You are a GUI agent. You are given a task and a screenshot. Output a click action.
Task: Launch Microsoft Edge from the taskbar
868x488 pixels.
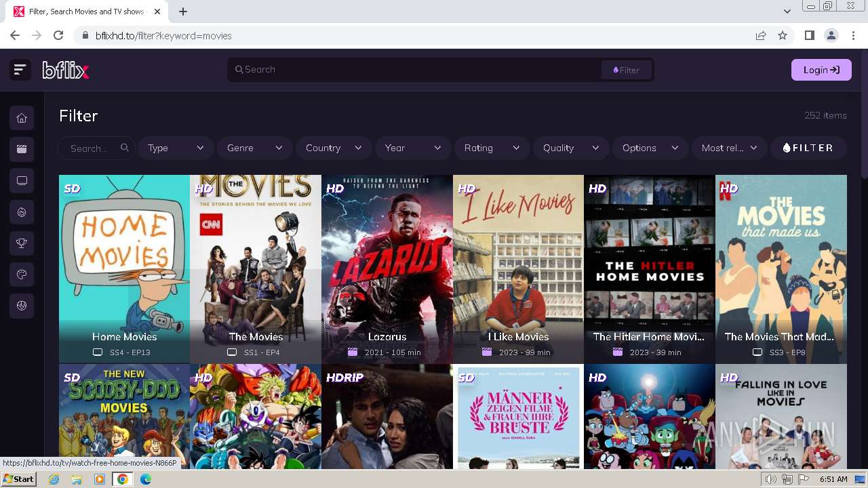[x=145, y=479]
